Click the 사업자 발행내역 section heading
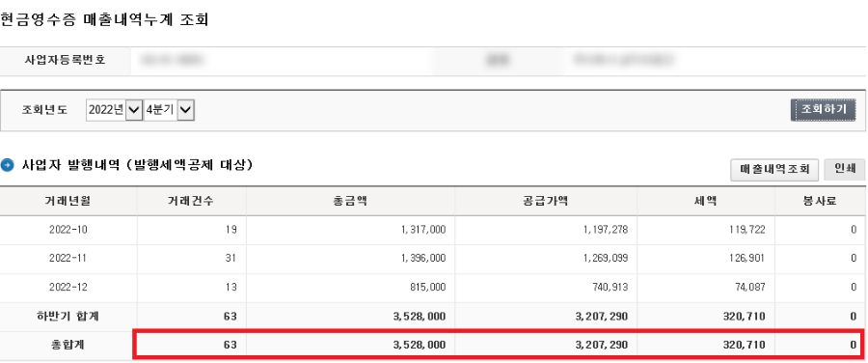This screenshot has height=363, width=868. pos(138,164)
